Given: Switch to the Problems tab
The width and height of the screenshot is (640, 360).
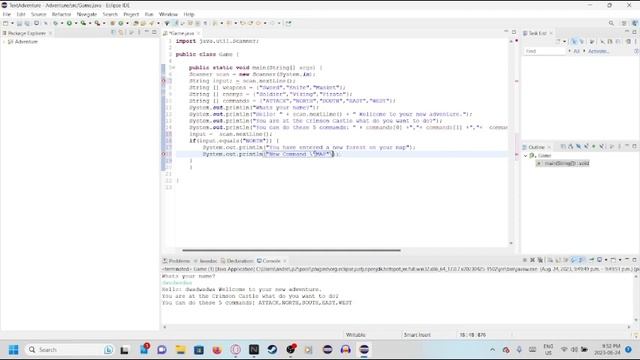Looking at the screenshot, I should coord(176,261).
